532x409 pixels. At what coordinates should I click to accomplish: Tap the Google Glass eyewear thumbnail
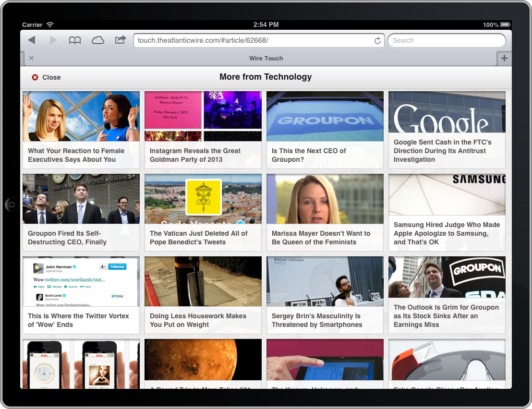point(447,360)
